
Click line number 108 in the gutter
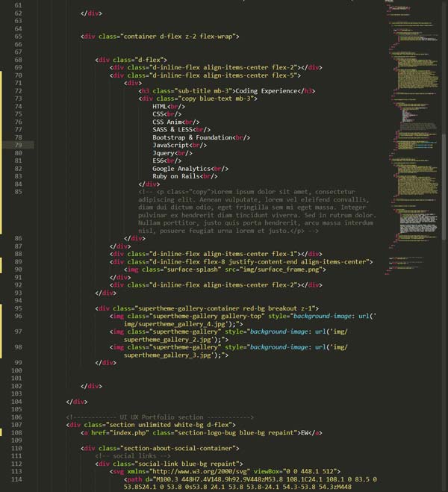(x=17, y=432)
